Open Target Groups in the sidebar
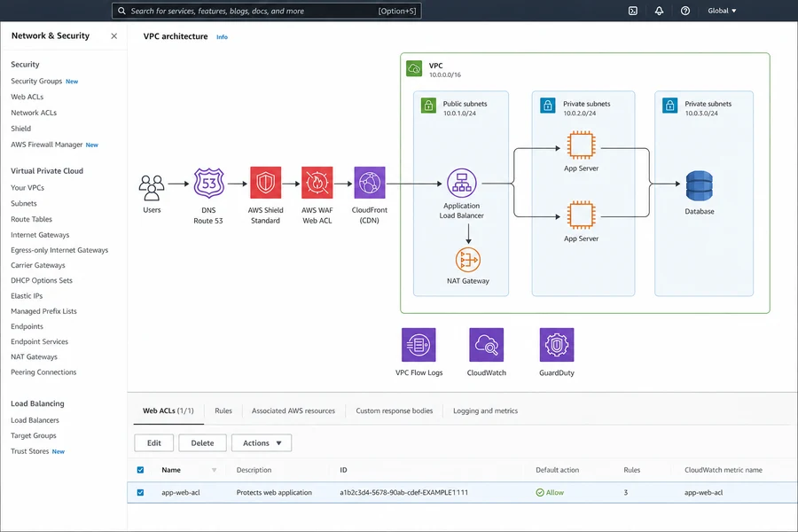798x532 pixels. [33, 435]
